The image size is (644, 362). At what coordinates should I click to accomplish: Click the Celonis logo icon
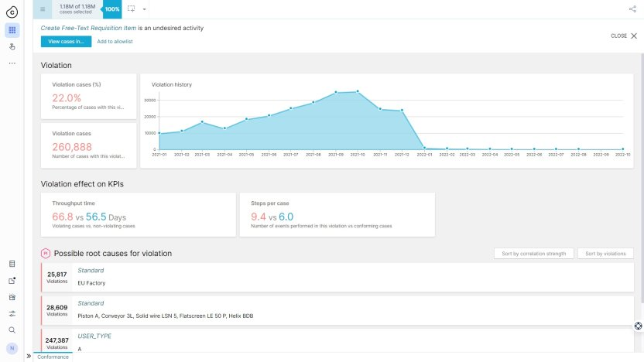coord(12,12)
